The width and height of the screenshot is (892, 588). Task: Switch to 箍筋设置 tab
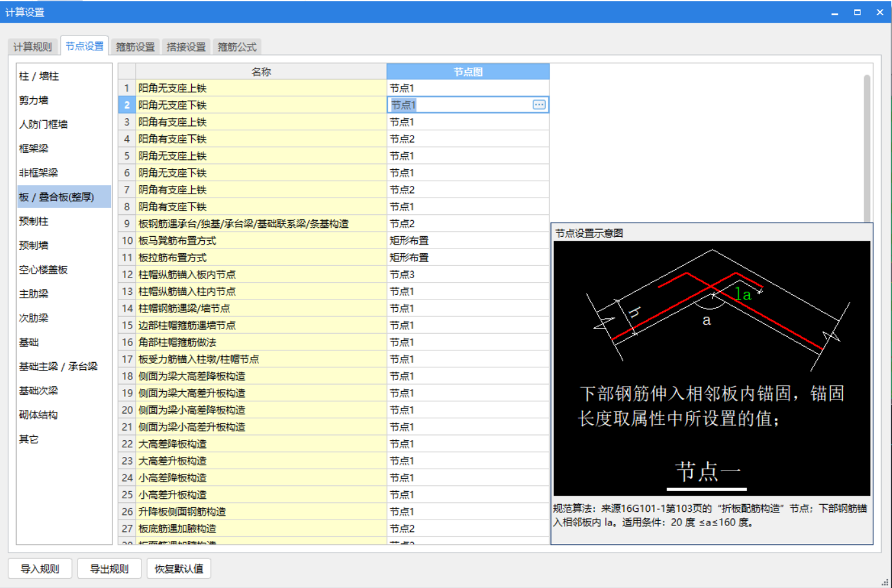[135, 46]
